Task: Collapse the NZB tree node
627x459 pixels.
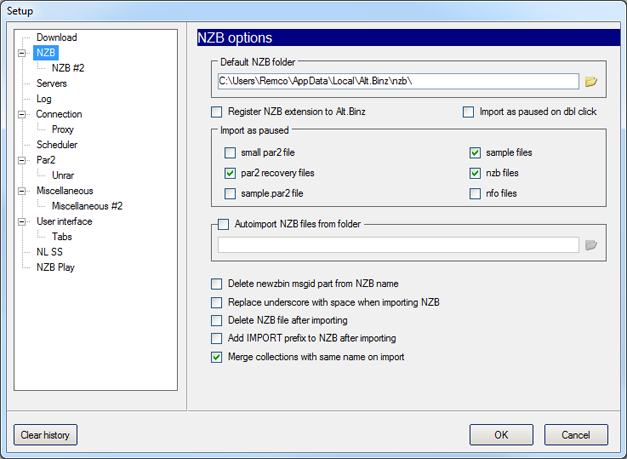Action: 22,53
